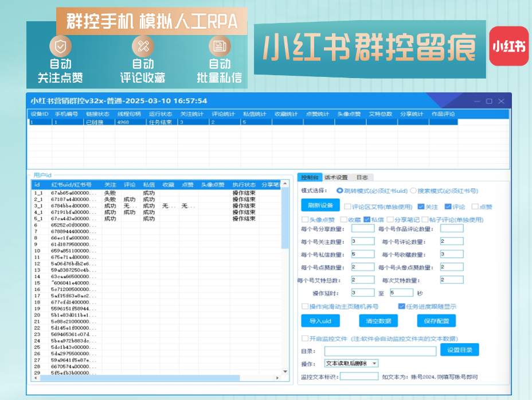The width and height of the screenshot is (532, 400).
Task: Select 跳转模式(必须红书uid) radio option
Action: tap(339, 191)
